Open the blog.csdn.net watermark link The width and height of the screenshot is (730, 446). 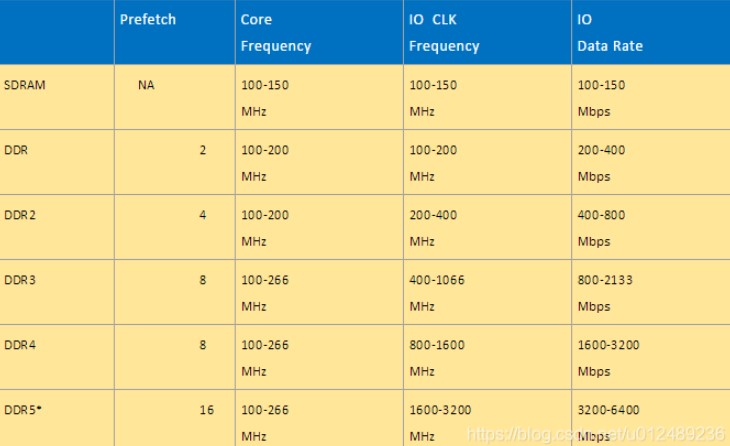tap(596, 433)
